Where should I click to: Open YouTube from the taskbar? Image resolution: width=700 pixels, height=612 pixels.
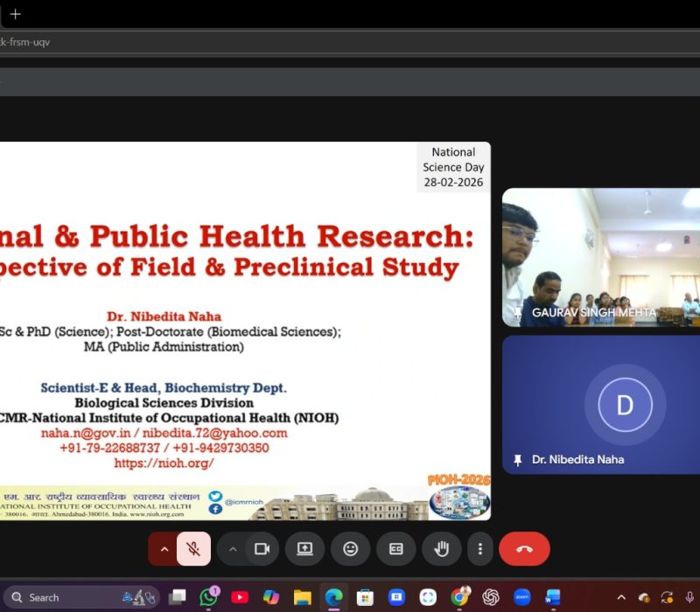click(x=240, y=597)
